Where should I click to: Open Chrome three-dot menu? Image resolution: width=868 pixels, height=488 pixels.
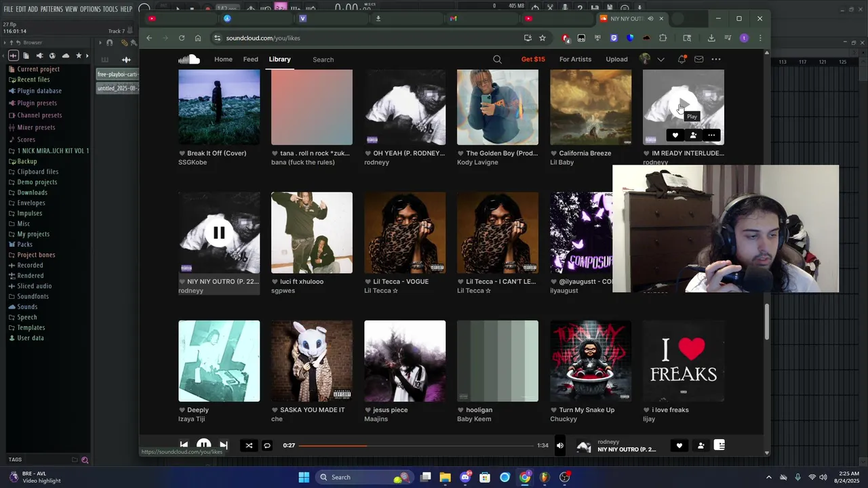[760, 38]
